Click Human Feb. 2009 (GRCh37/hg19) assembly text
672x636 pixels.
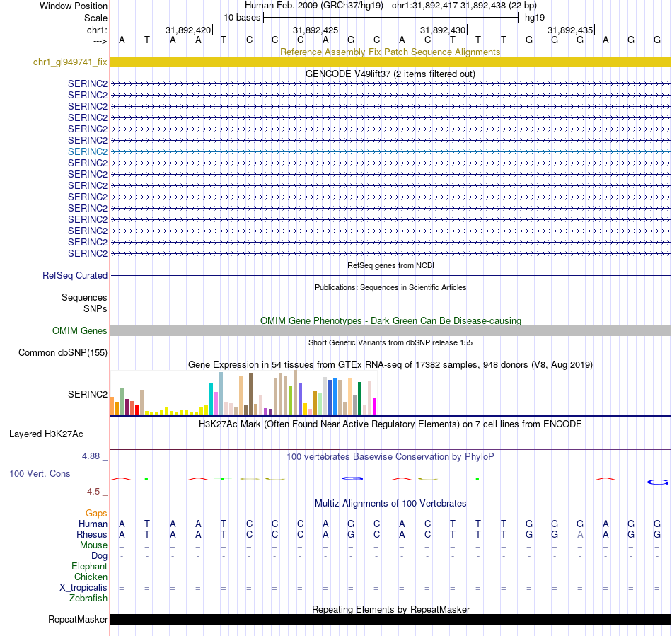[313, 6]
